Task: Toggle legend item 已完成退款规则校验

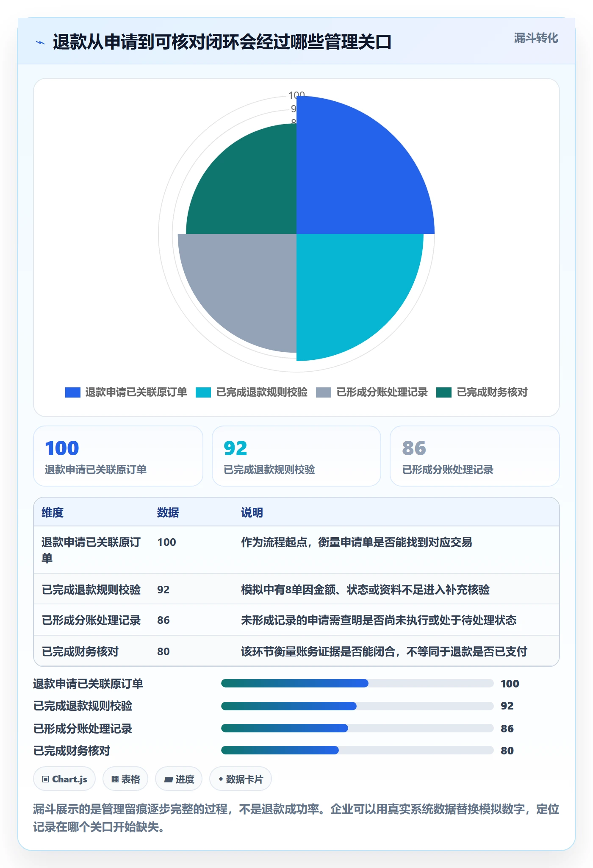Action: point(252,392)
